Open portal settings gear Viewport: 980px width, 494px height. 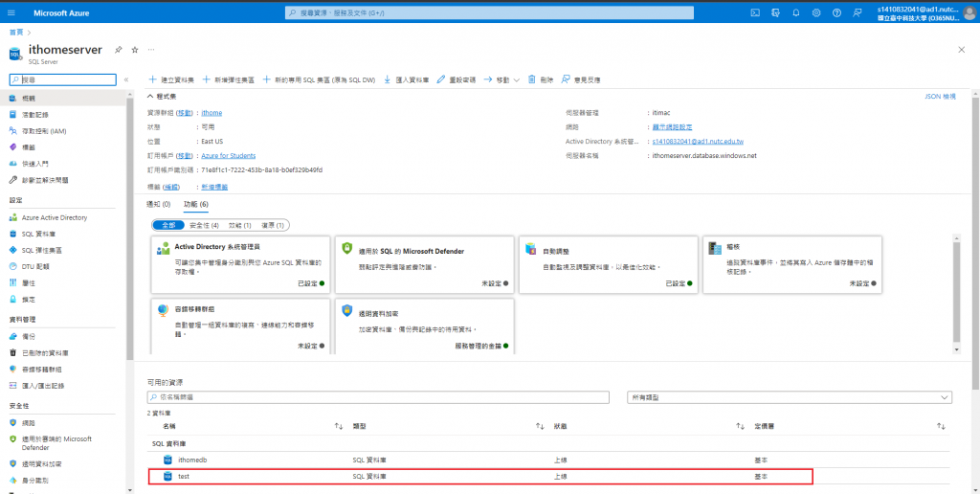pos(816,12)
